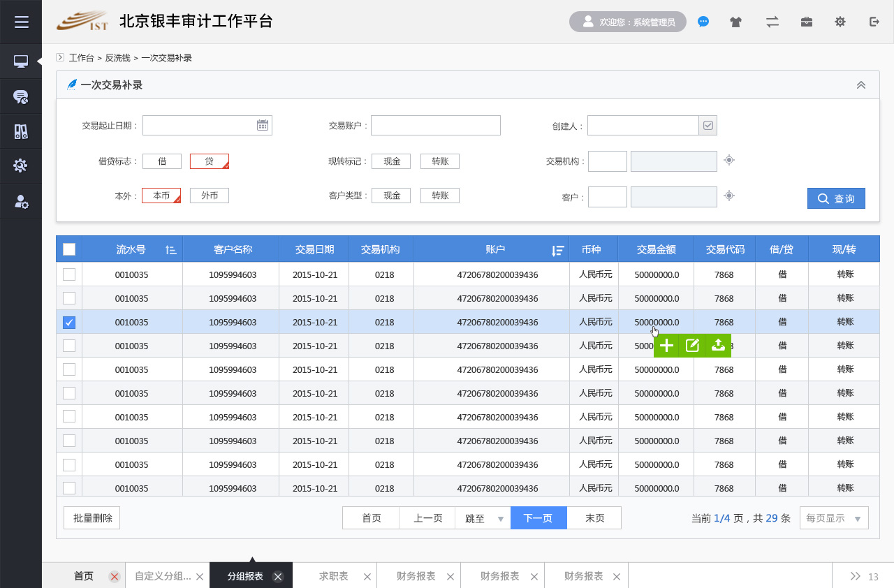Image resolution: width=894 pixels, height=588 pixels.
Task: Open the upload icon in green toolbar
Action: tap(718, 345)
